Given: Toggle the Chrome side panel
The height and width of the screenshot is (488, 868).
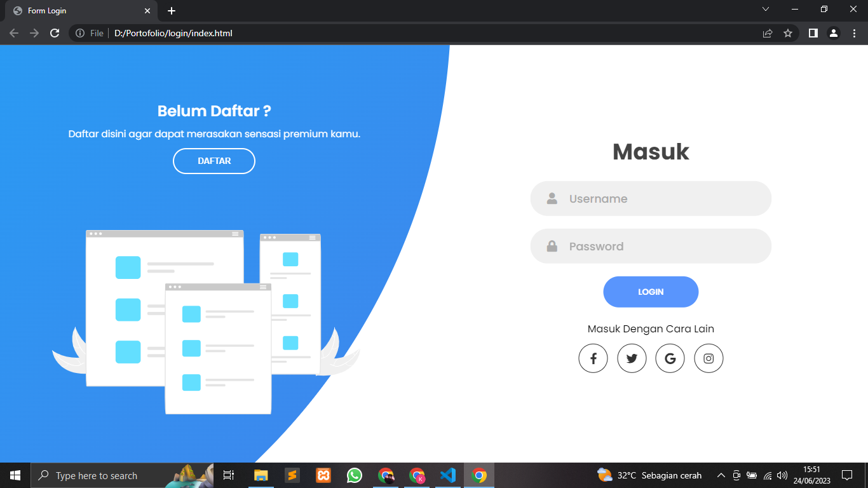Looking at the screenshot, I should point(813,33).
